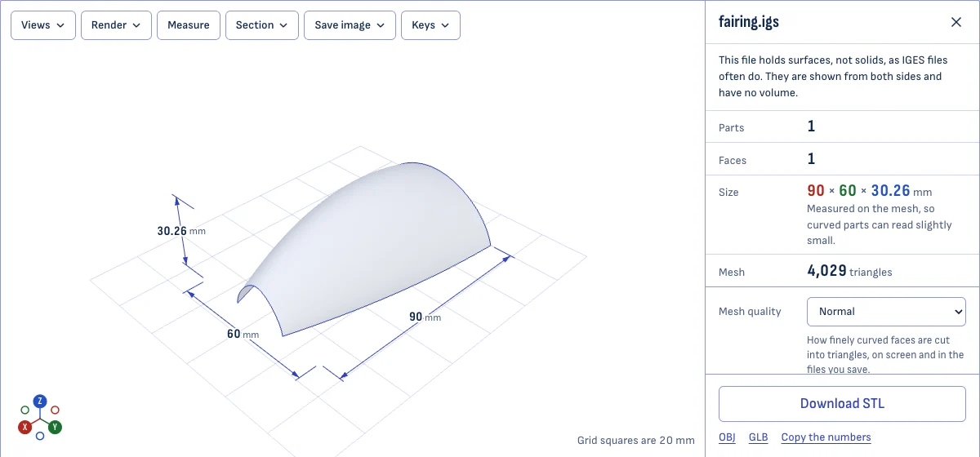Screen dimensions: 980x457
Task: Open the Mesh quality Normal combo box
Action: (x=886, y=311)
